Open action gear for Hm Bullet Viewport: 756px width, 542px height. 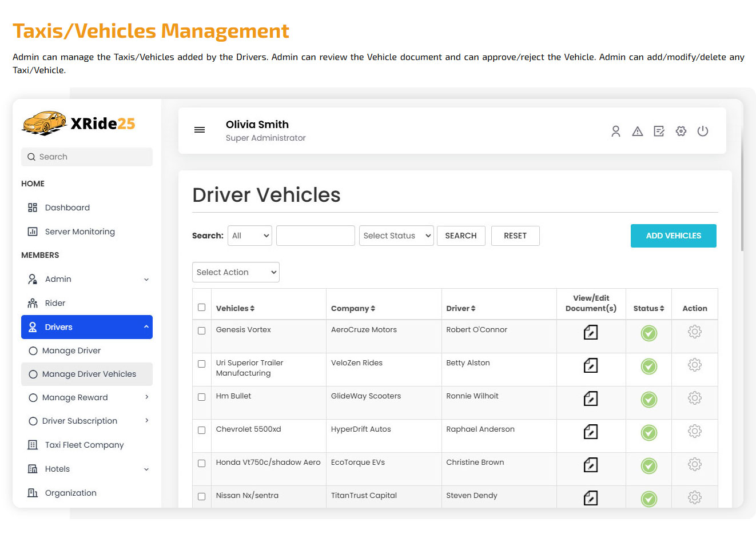[x=695, y=398]
